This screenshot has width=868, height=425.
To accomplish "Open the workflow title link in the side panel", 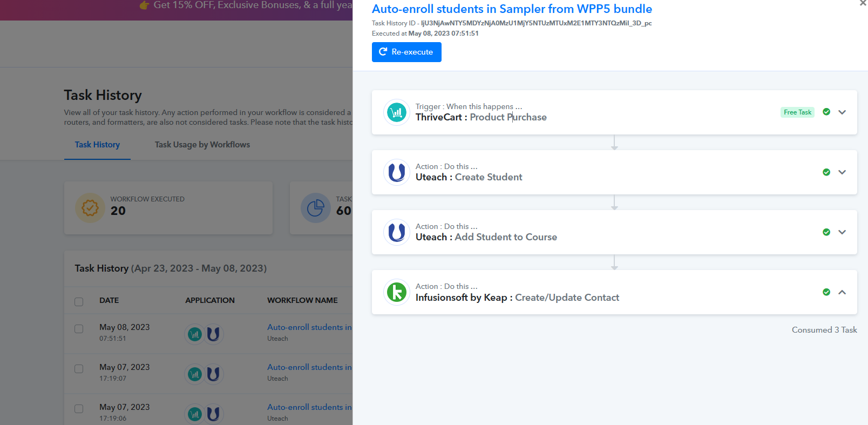I will [x=512, y=9].
